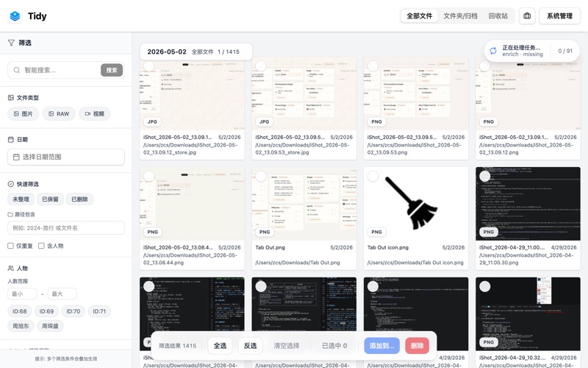Open 系统管理 menu
The image size is (588, 368).
coord(559,15)
